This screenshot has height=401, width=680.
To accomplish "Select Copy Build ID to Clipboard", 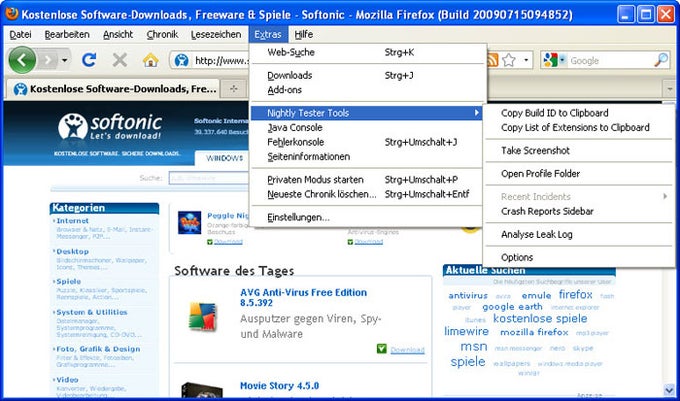I will [579, 113].
